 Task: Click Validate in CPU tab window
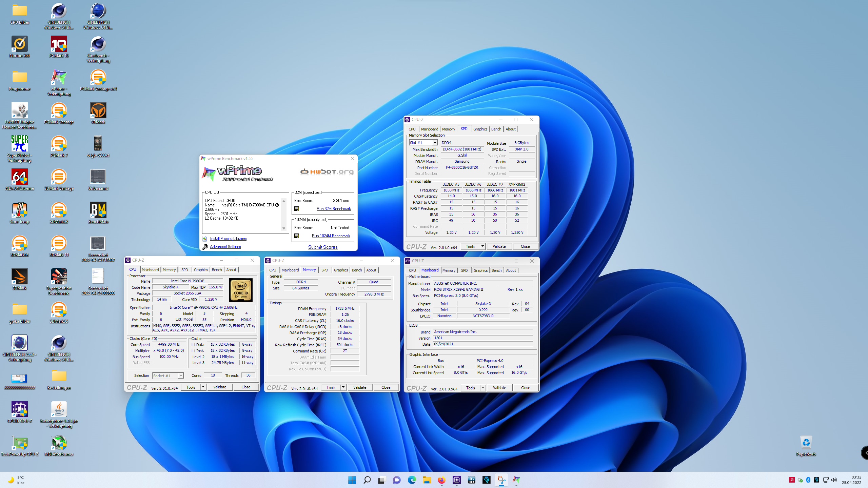click(x=220, y=387)
